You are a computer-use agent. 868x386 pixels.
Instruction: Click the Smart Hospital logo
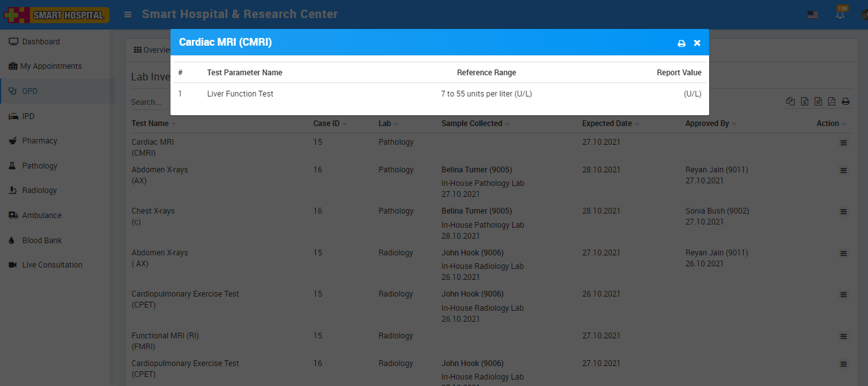click(55, 14)
